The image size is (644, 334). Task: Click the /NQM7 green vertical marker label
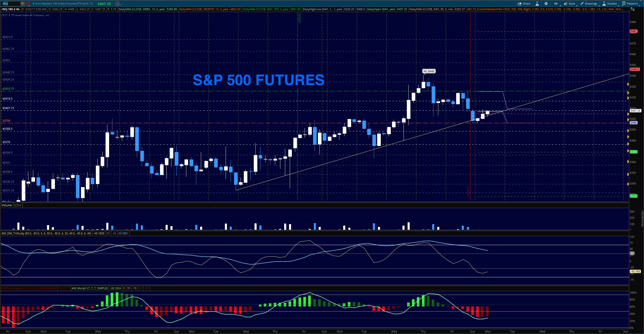300,18
